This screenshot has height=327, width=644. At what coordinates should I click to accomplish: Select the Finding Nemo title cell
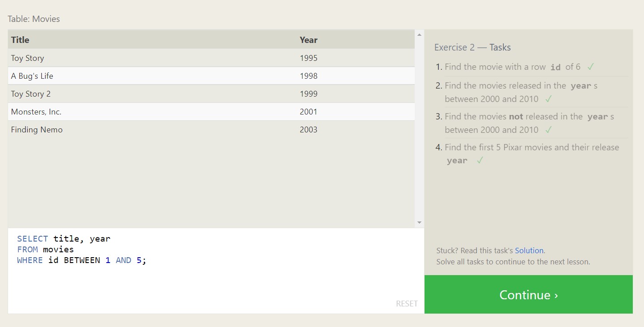point(37,130)
